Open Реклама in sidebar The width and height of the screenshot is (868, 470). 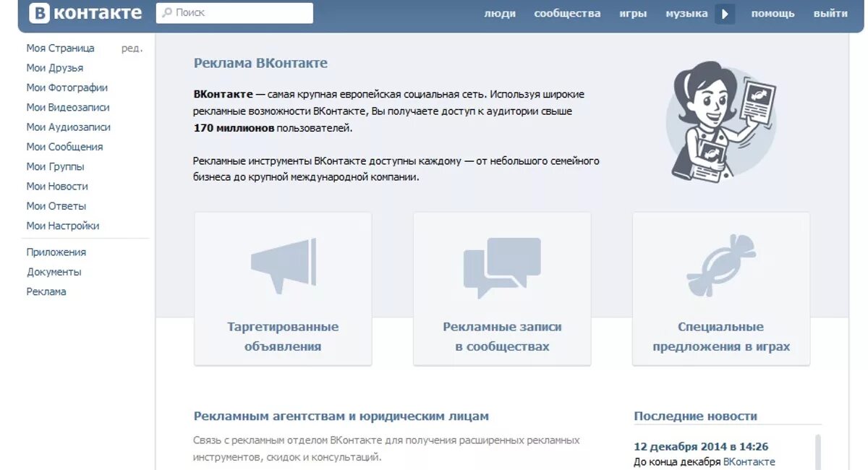coord(46,291)
